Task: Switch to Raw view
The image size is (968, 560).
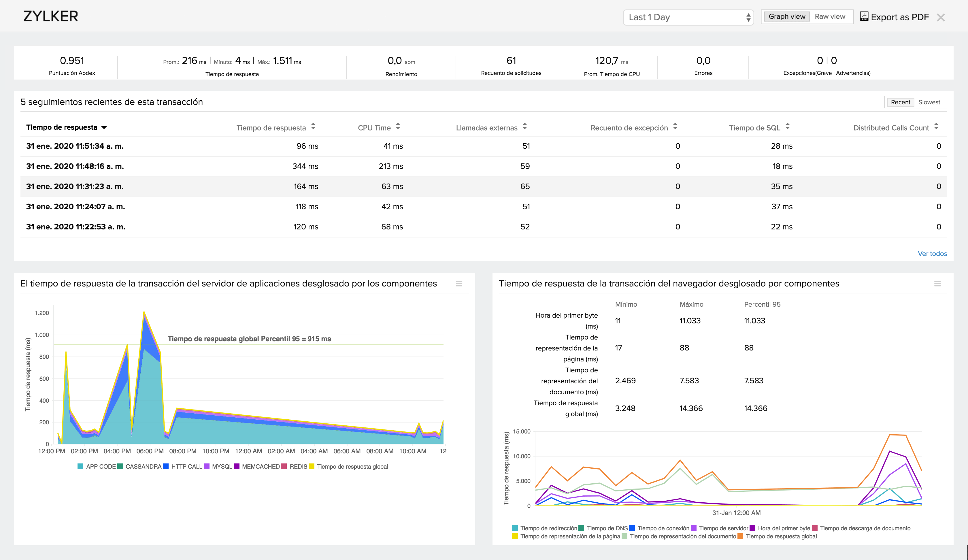Action: tap(830, 16)
